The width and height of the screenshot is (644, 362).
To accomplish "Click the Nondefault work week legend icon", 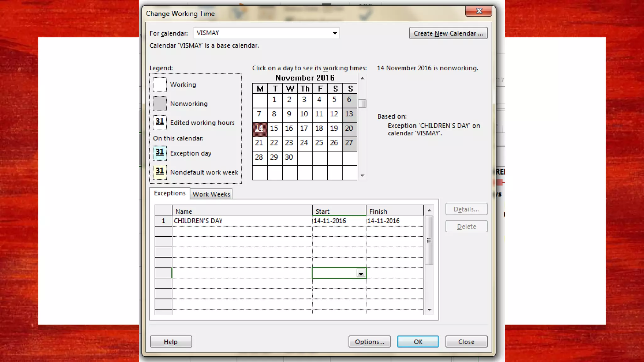I will click(160, 172).
